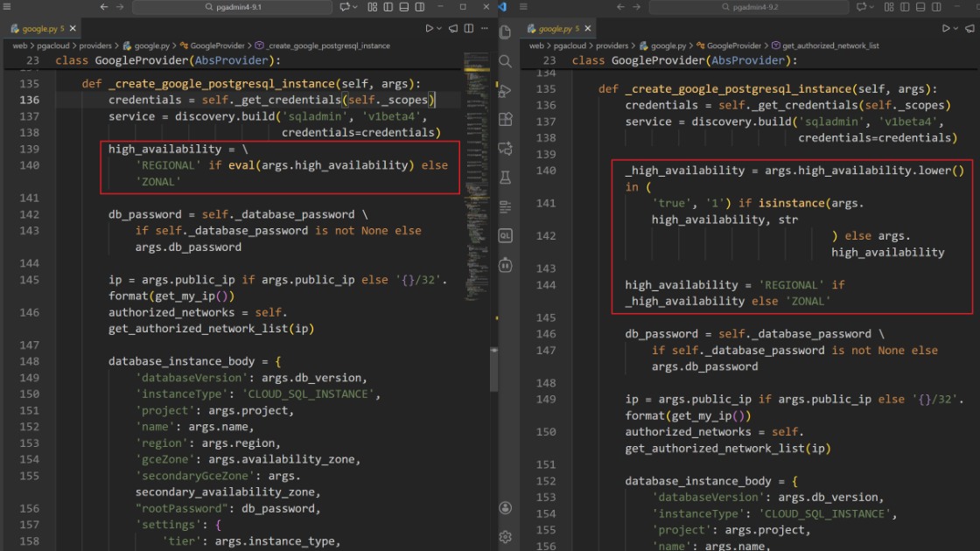This screenshot has height=551, width=980.
Task: Open Run and Debug view
Action: [x=505, y=91]
